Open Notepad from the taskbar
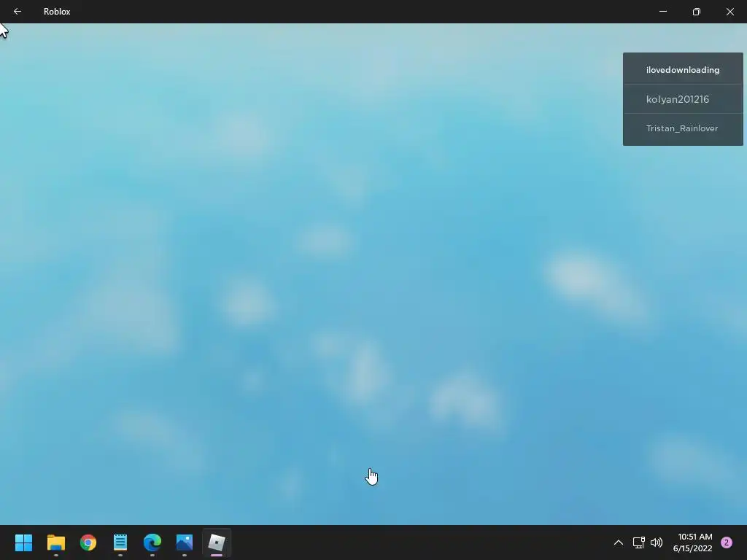Screen dimensions: 747x560 tap(120, 542)
